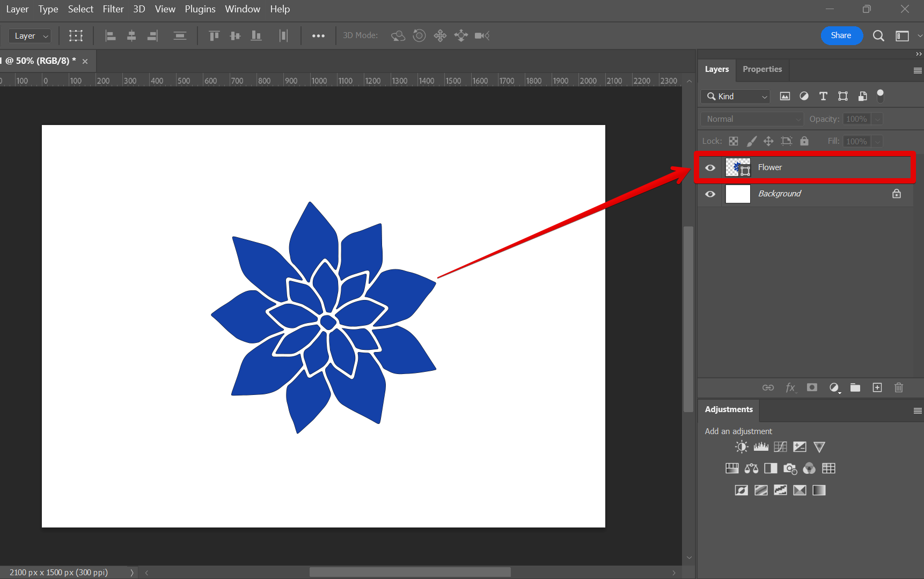
Task: Add a layer mask
Action: (812, 387)
